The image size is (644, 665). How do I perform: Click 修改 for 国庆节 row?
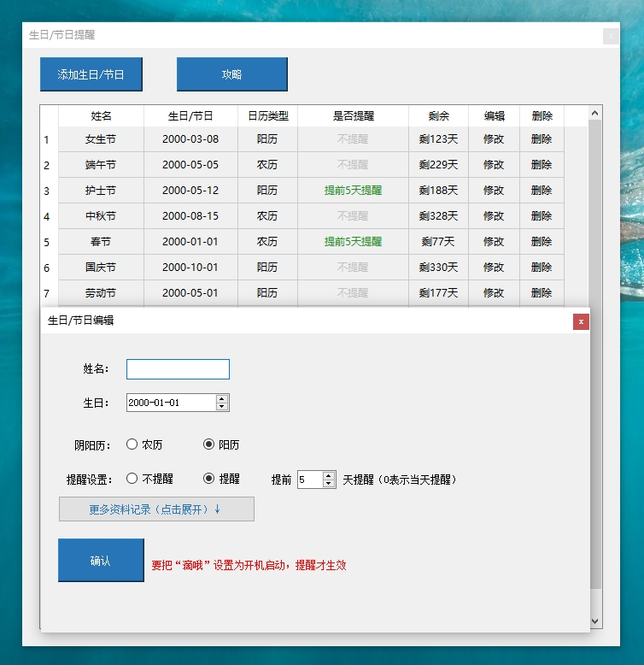coord(494,268)
